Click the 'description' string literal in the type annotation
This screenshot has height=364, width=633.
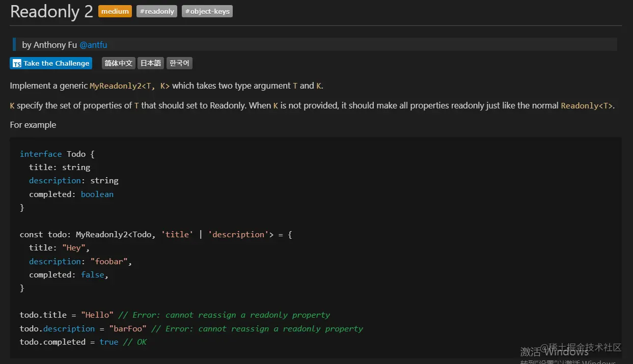pyautogui.click(x=238, y=235)
